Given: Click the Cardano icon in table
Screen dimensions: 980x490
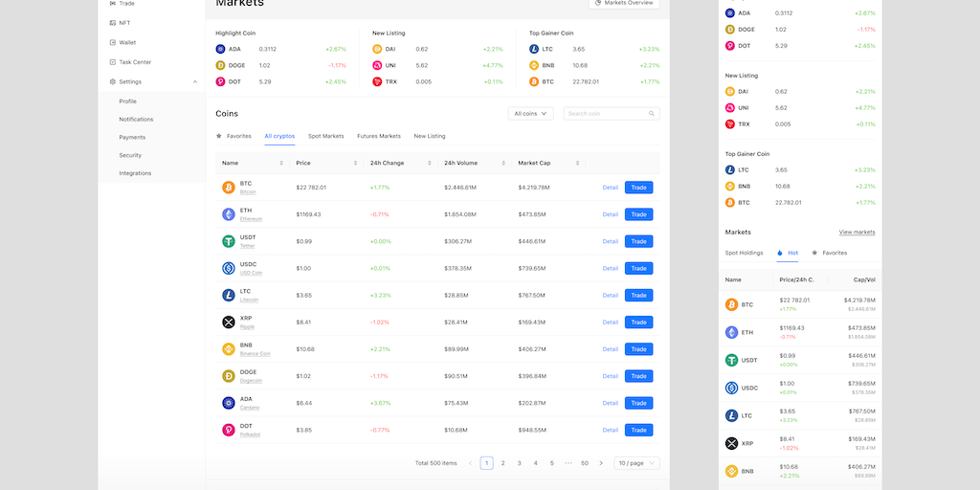Looking at the screenshot, I should [x=229, y=403].
